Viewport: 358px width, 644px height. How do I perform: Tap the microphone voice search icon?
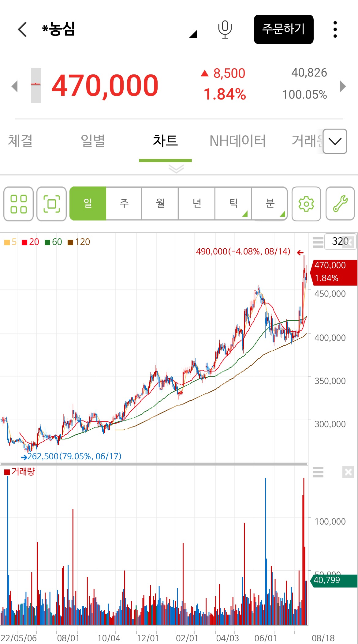(225, 29)
